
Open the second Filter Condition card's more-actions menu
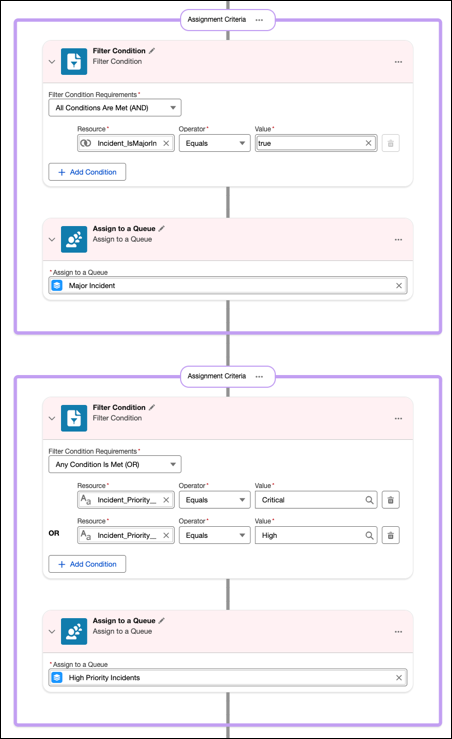tap(398, 419)
